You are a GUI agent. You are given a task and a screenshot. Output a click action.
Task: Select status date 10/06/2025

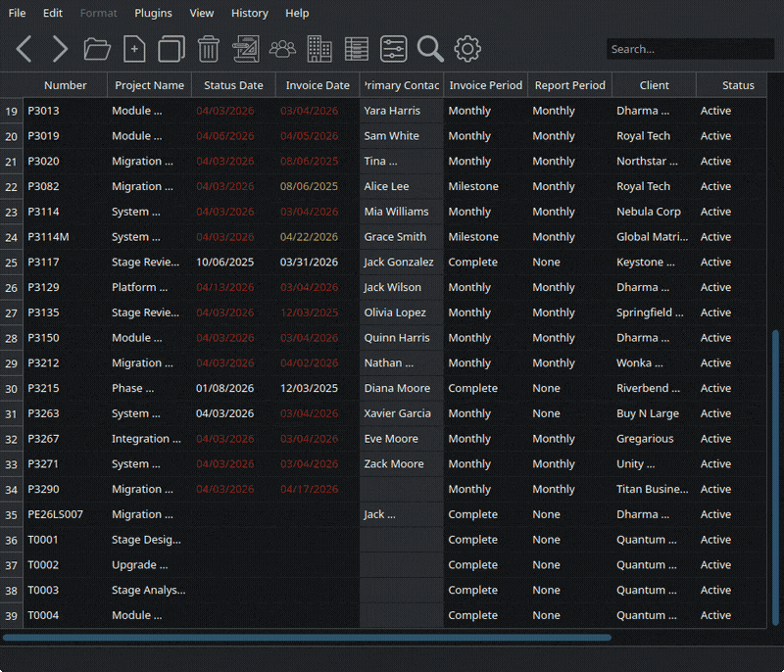(233, 263)
